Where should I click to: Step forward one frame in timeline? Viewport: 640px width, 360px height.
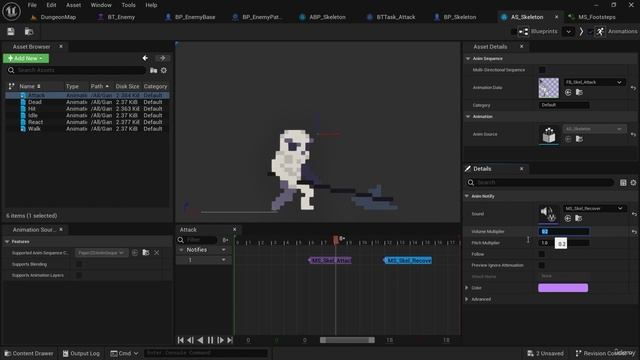(220, 340)
